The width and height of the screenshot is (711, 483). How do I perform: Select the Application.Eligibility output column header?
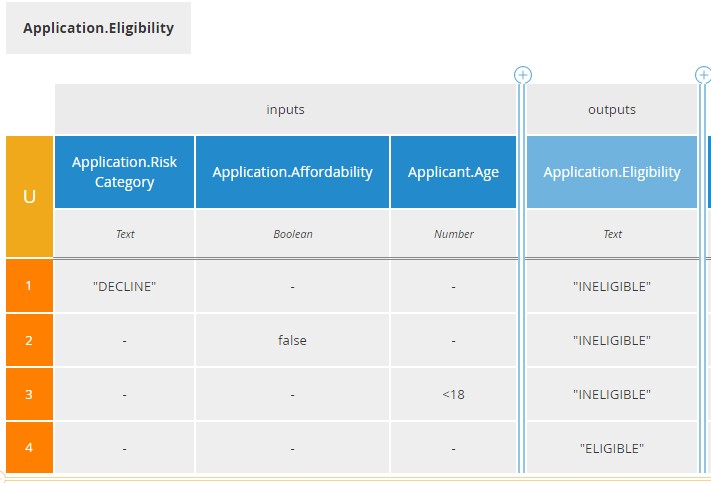coord(612,172)
